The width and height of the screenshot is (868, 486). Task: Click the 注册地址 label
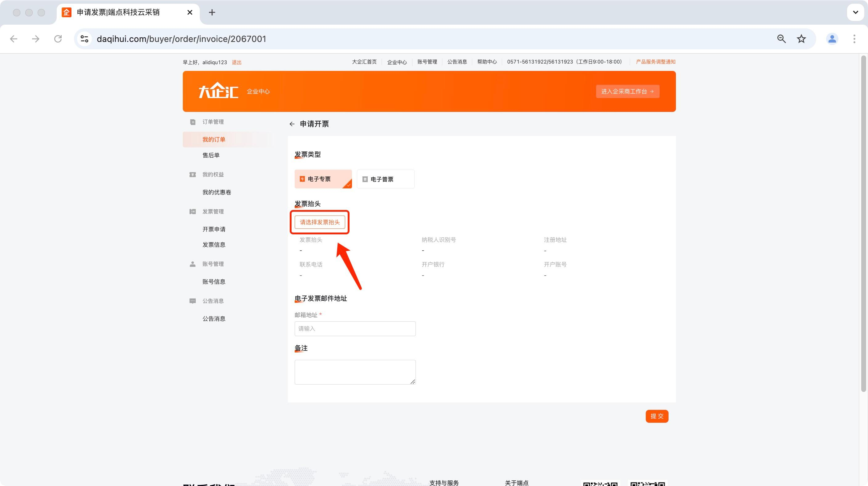555,240
